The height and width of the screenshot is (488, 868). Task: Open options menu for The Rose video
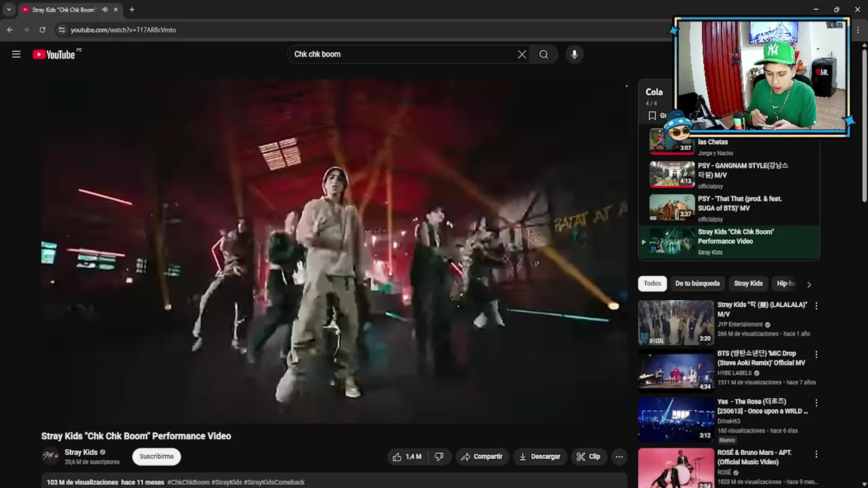click(x=816, y=403)
